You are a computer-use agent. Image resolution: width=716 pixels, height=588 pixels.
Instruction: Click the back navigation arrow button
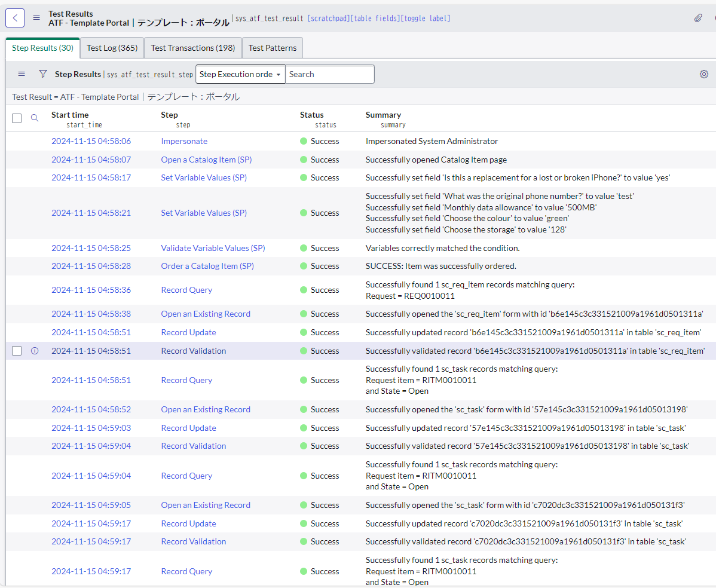pos(14,18)
